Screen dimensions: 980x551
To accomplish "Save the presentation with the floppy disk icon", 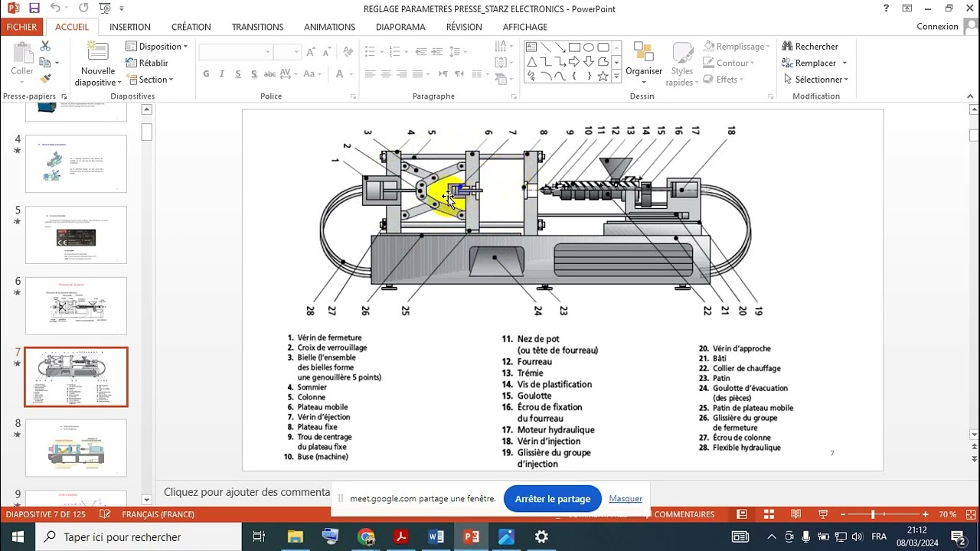I will [34, 8].
